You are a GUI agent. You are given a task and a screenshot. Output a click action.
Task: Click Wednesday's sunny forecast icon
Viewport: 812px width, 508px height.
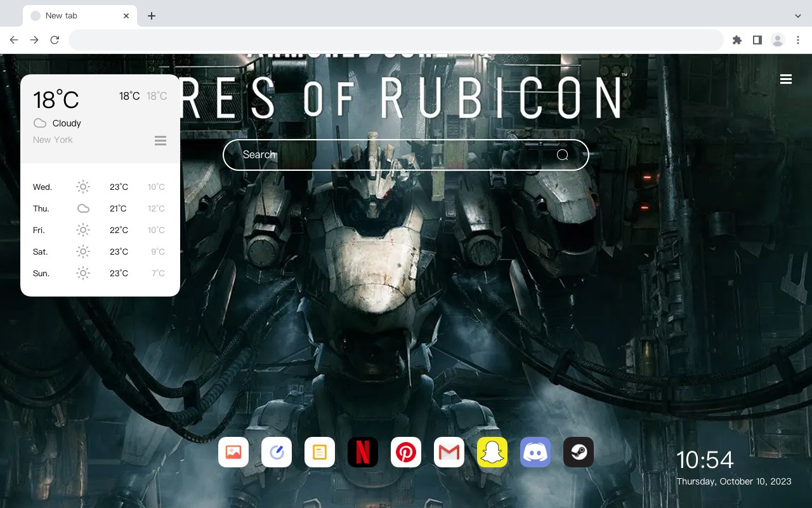(83, 187)
